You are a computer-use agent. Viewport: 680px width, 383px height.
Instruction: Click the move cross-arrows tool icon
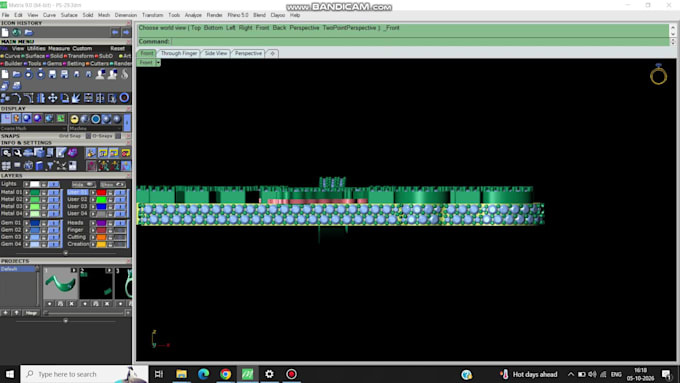pos(52,98)
